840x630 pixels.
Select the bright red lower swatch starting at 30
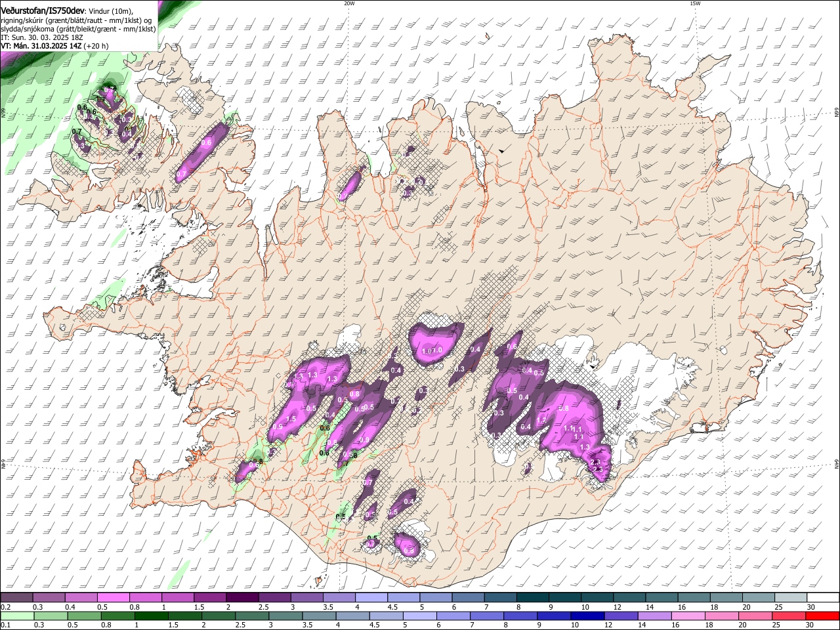822,616
